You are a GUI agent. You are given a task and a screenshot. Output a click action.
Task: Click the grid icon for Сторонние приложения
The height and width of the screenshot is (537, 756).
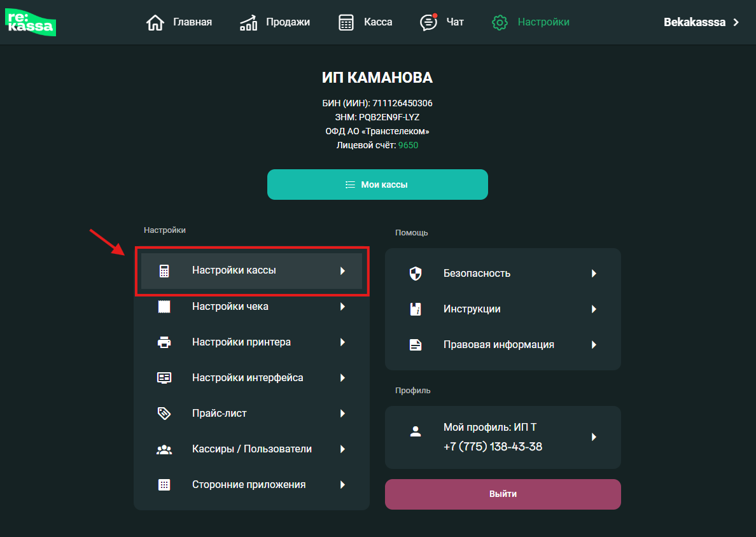tap(164, 485)
